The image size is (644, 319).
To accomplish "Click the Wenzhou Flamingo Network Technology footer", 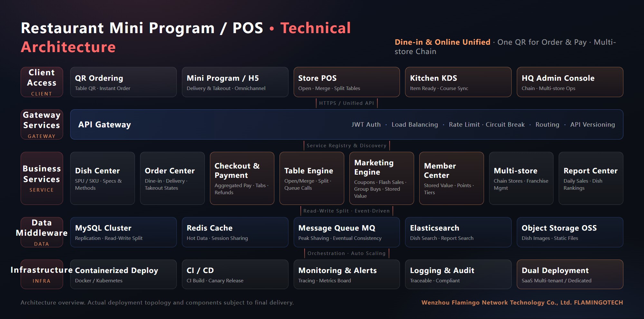I will tap(522, 303).
